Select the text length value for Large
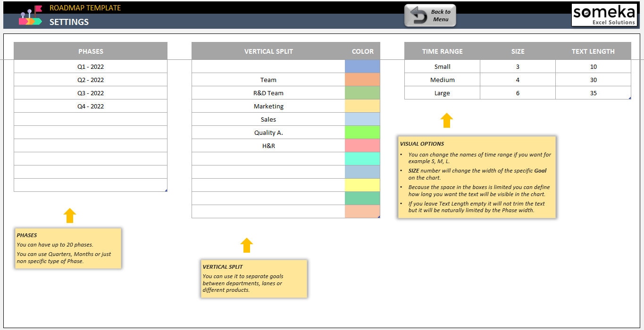The width and height of the screenshot is (644, 330). click(593, 93)
